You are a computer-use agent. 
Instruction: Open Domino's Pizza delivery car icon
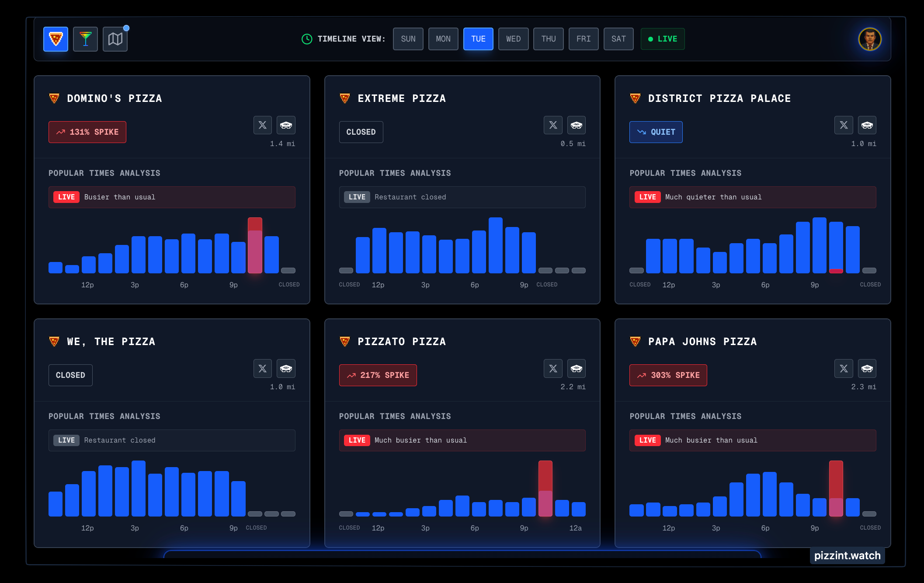(286, 125)
